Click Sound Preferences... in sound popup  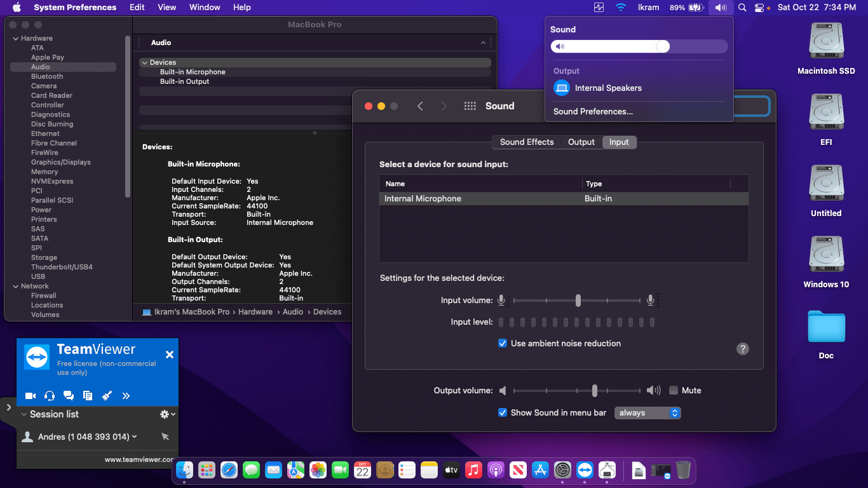pyautogui.click(x=593, y=112)
